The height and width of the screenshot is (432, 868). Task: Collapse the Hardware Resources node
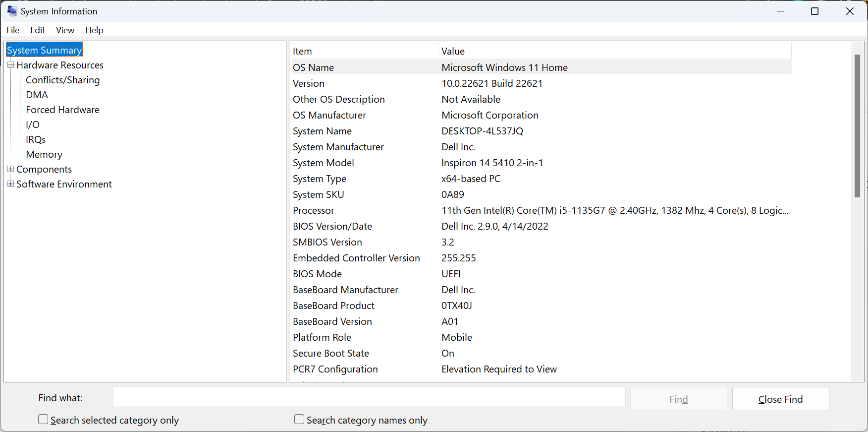[x=10, y=65]
